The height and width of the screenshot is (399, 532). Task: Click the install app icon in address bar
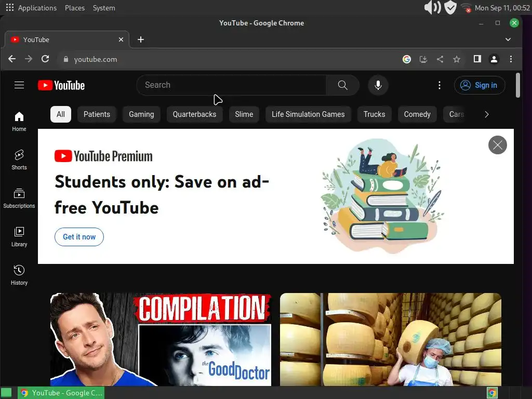pyautogui.click(x=423, y=59)
